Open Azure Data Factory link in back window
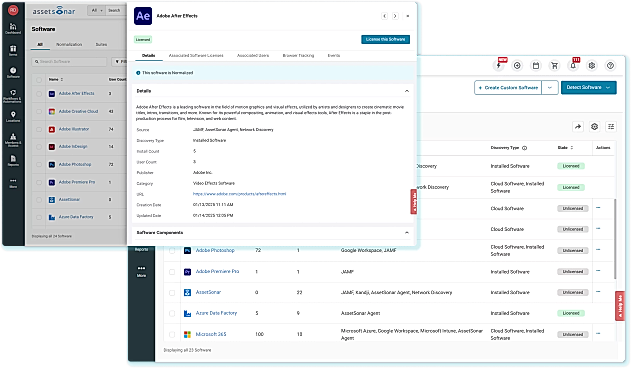The height and width of the screenshot is (368, 631). (216, 313)
